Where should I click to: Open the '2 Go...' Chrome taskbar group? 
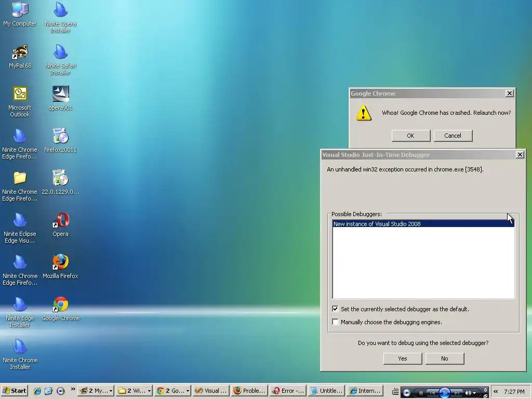(172, 391)
